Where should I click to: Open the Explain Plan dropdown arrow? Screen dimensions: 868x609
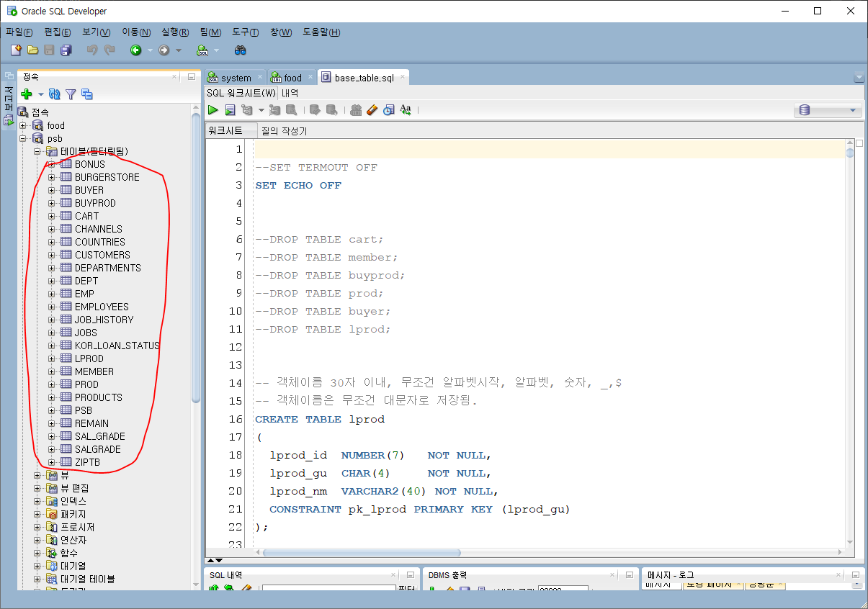pos(261,111)
